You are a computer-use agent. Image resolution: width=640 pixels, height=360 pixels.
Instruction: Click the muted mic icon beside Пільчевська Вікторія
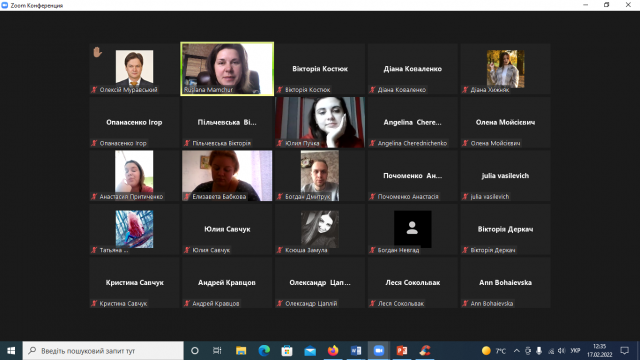[187, 143]
